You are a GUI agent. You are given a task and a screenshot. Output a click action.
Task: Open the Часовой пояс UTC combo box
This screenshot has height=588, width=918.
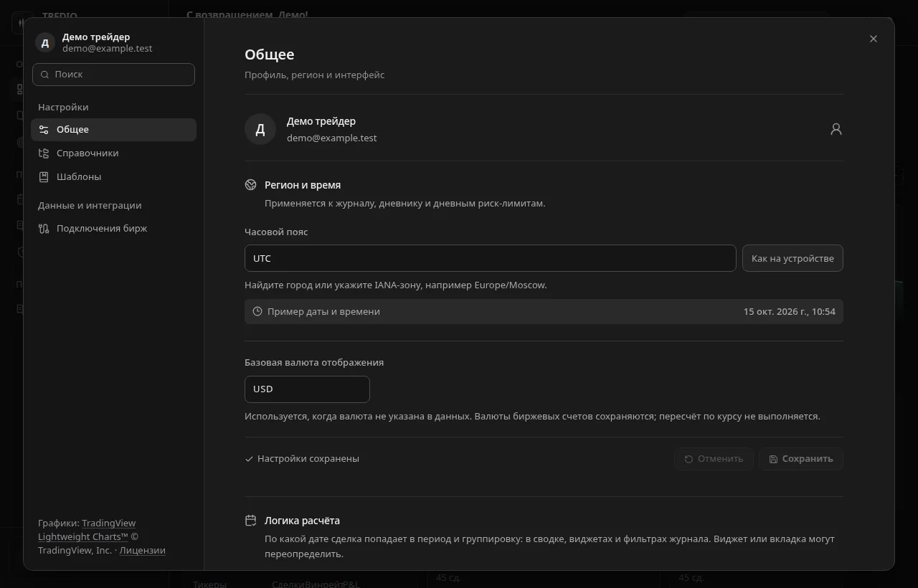click(491, 259)
